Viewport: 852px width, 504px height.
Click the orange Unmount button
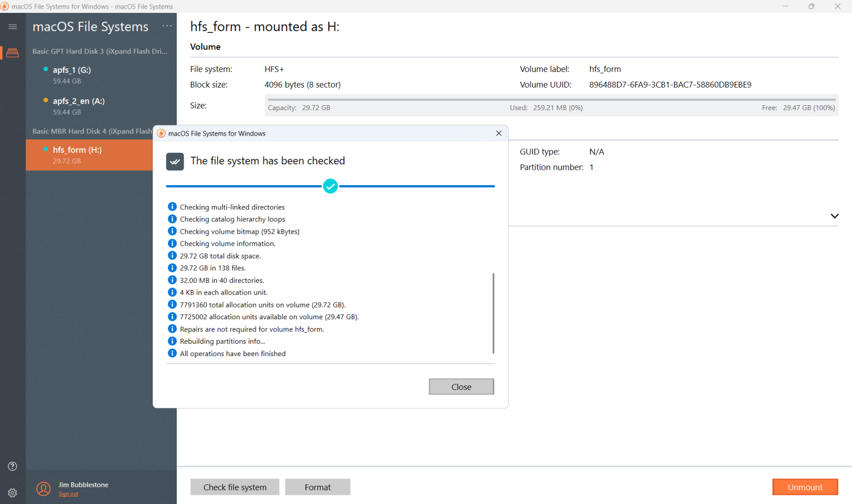coord(805,487)
